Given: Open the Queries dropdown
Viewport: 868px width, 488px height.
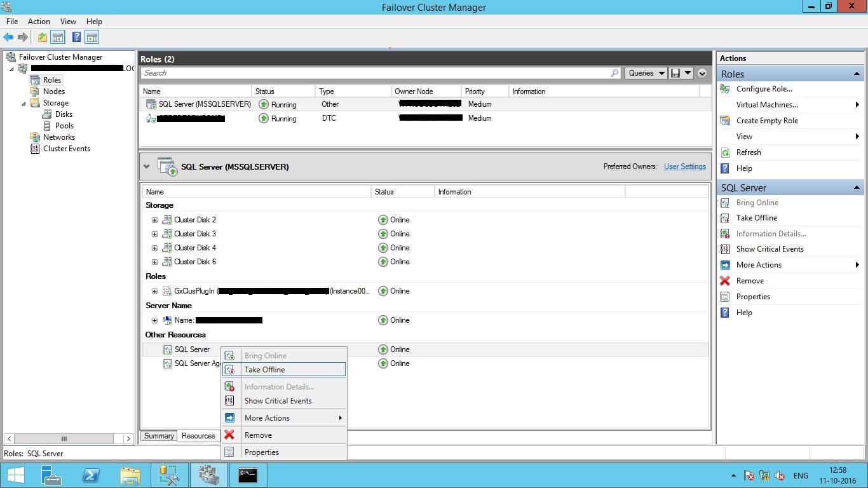Looking at the screenshot, I should coord(646,73).
